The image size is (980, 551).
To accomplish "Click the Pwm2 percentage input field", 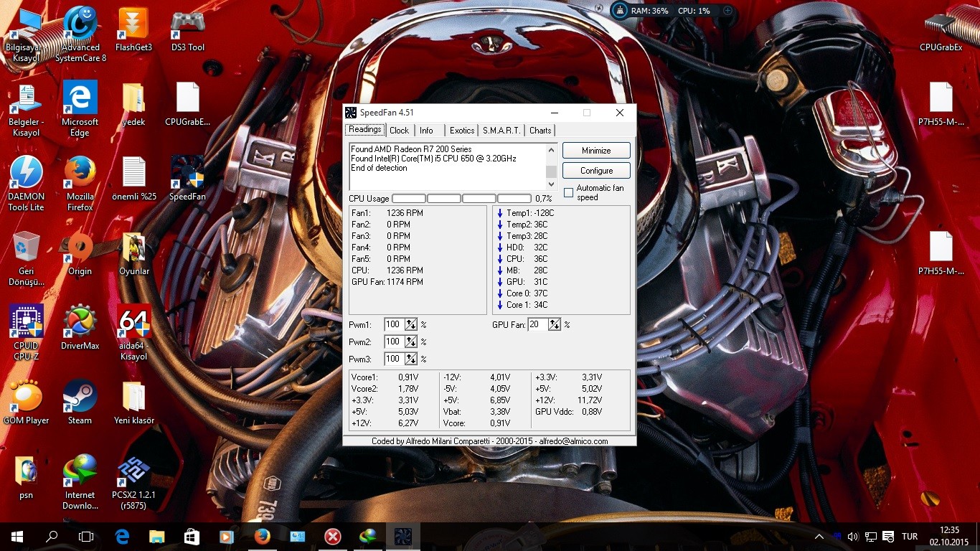I will [x=395, y=342].
